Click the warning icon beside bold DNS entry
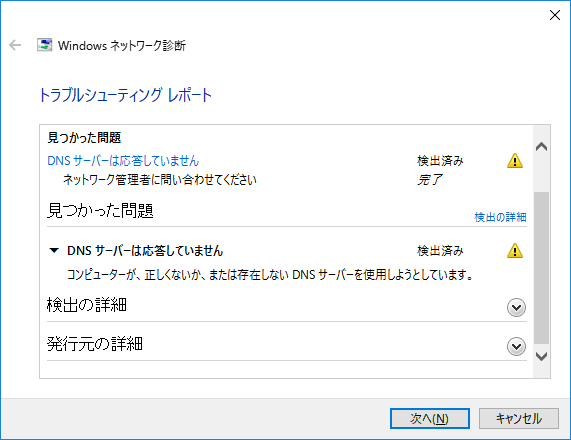571x440 pixels. coord(515,251)
